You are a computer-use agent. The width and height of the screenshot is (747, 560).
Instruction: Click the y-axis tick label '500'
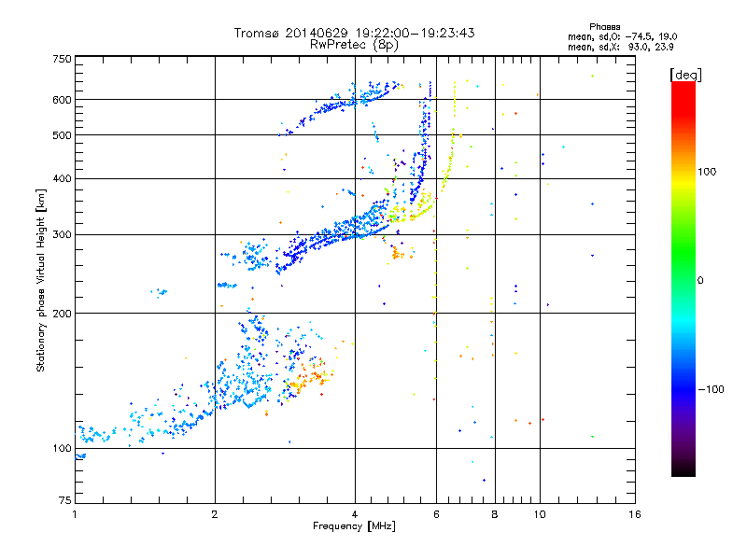[62, 135]
